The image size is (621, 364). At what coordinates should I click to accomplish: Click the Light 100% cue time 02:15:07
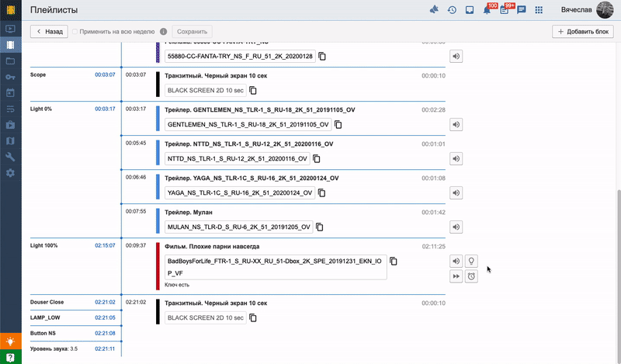point(105,245)
